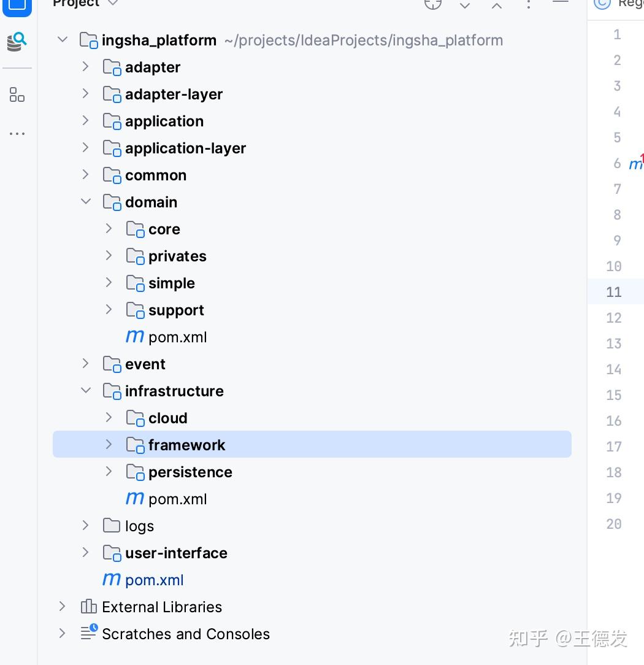Open the Project view mode dropdown

point(112,4)
